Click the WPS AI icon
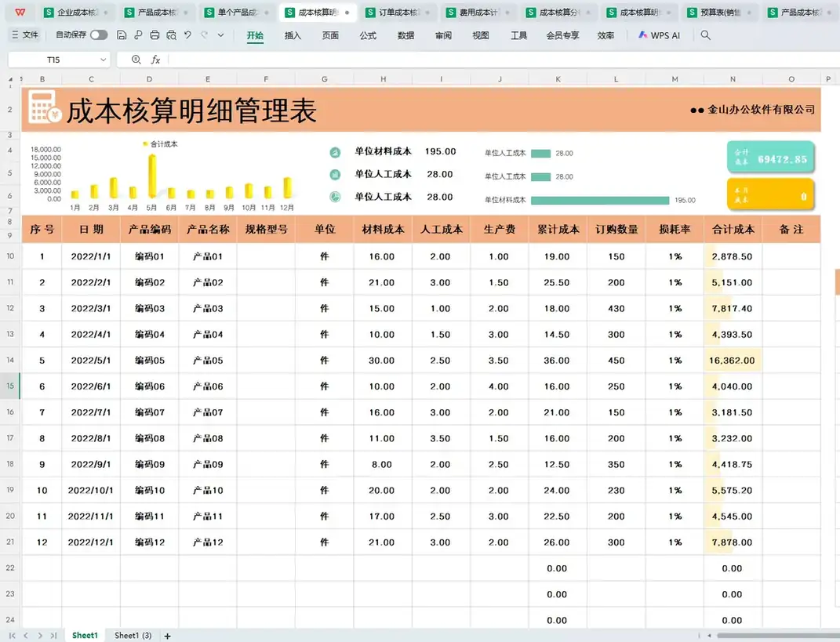The height and width of the screenshot is (642, 840). [x=643, y=34]
